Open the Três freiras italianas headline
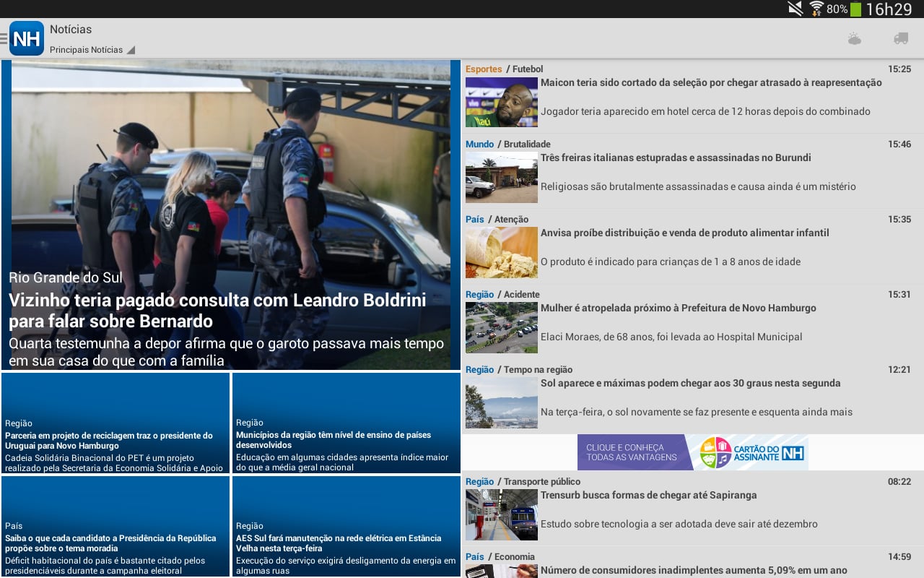924x578 pixels. pyautogui.click(x=676, y=158)
